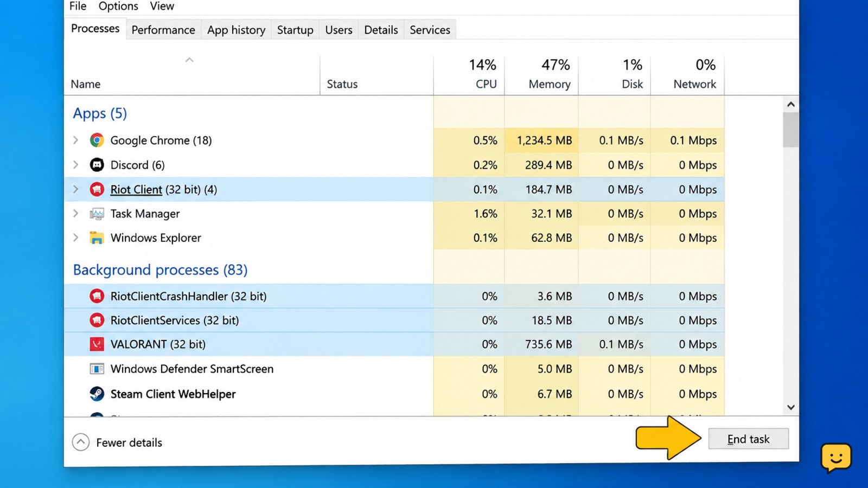The width and height of the screenshot is (868, 488).
Task: Click the Fewer details label
Action: (x=129, y=442)
